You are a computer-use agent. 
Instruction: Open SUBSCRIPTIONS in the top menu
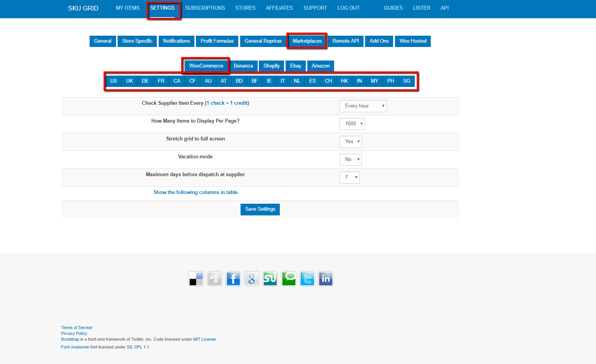click(x=205, y=8)
